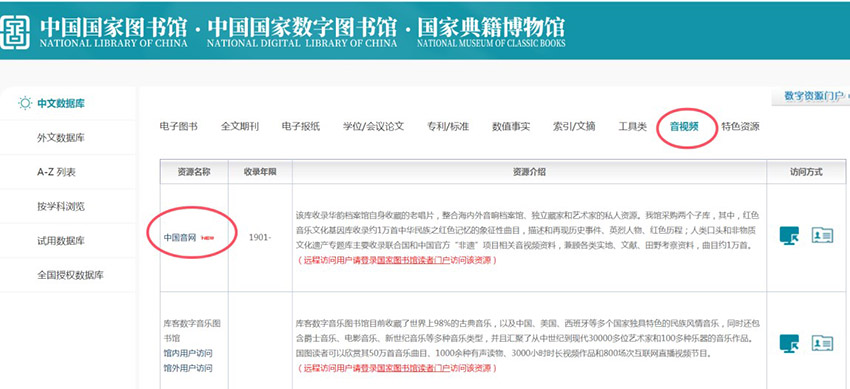The image size is (850, 389).
Task: Switch to the 学位/会议论文 tab
Action: (374, 126)
